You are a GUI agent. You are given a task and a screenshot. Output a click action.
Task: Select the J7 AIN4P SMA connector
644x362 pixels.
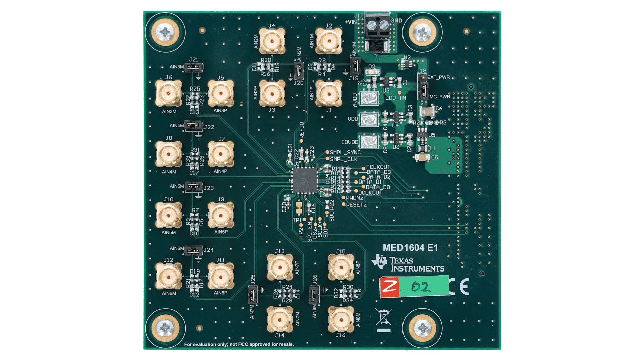click(221, 154)
